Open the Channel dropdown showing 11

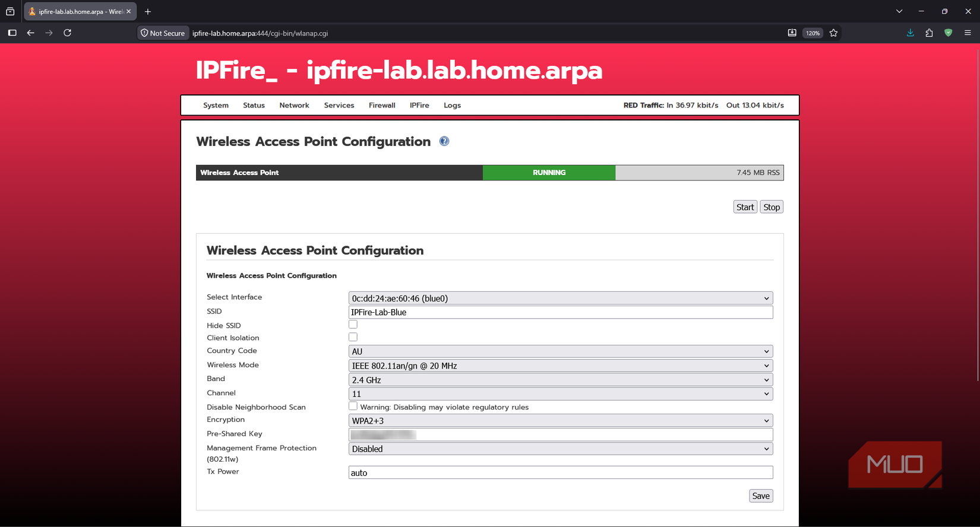point(561,393)
